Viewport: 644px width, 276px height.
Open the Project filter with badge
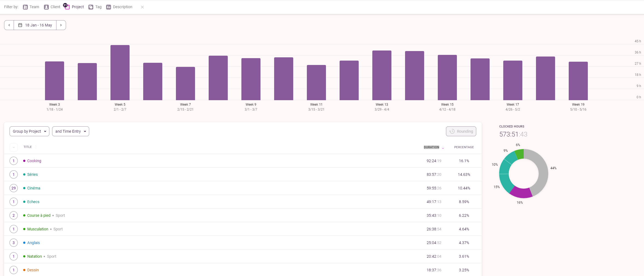(x=74, y=7)
